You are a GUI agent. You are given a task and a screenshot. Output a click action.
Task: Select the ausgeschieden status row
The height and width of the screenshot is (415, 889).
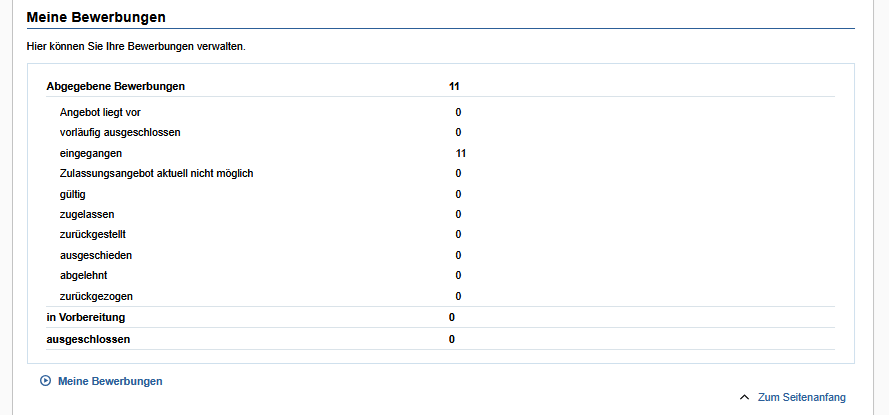click(95, 255)
